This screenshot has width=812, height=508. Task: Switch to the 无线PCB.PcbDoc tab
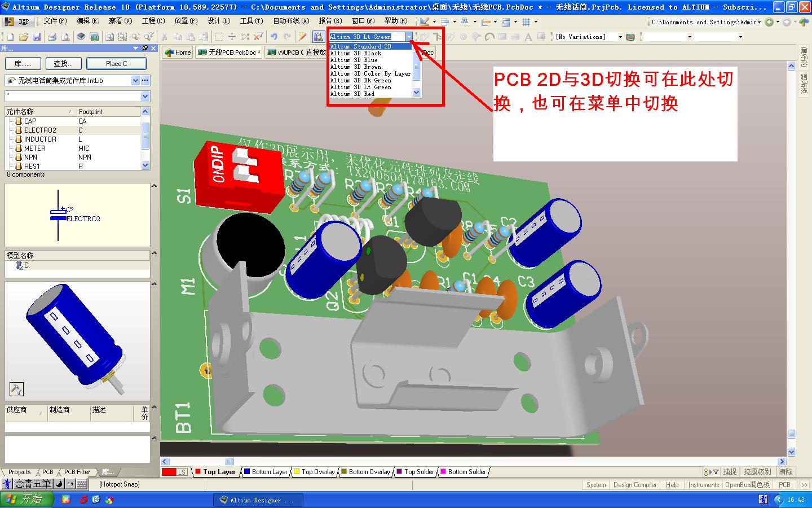pos(229,52)
